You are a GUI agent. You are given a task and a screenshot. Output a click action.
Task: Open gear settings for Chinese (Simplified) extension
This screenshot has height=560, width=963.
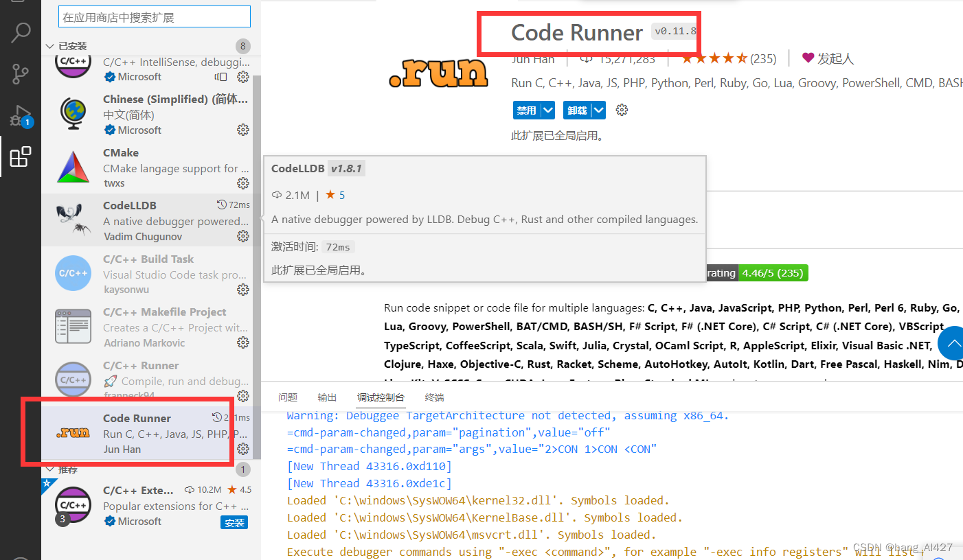pos(242,130)
